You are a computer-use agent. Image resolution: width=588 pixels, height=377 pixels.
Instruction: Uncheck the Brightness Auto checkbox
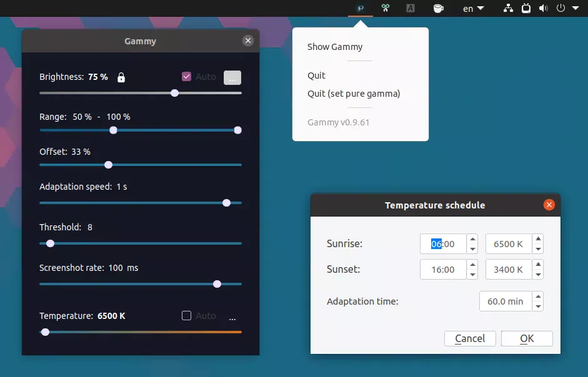(x=186, y=76)
